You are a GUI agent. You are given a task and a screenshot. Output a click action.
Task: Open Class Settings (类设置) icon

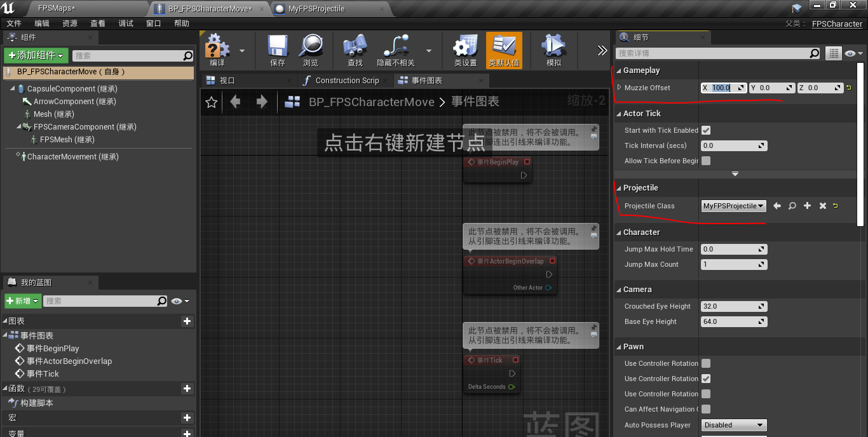pos(465,46)
